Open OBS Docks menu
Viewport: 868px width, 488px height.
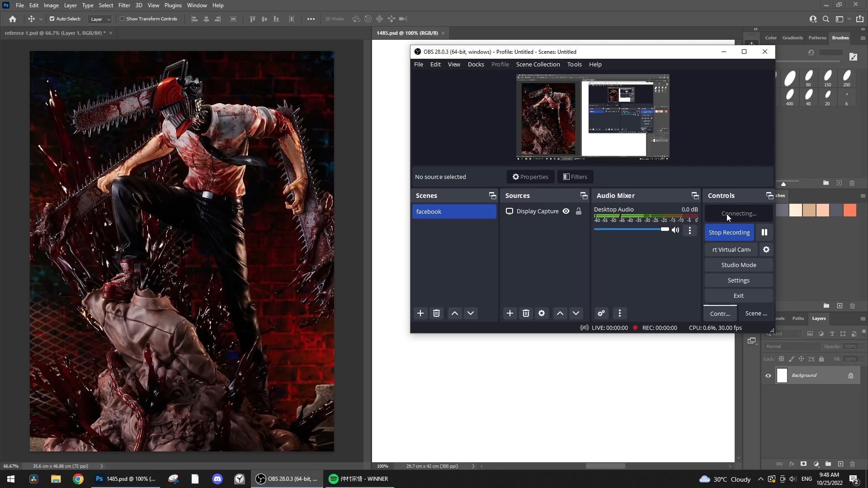coord(476,64)
